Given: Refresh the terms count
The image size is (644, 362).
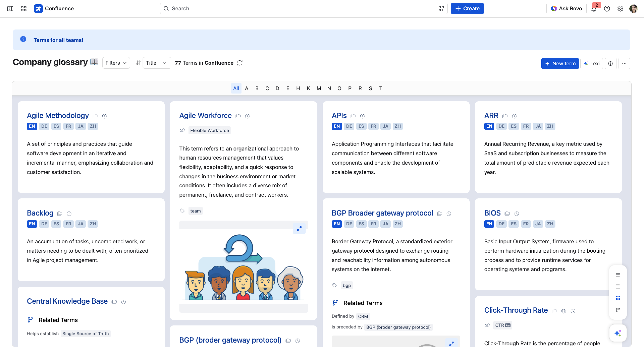Looking at the screenshot, I should (240, 63).
